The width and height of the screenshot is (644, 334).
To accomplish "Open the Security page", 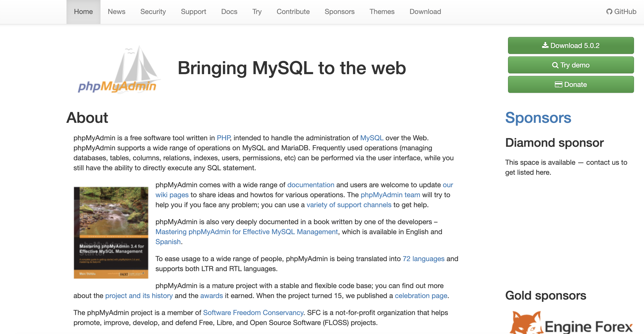I will click(153, 12).
